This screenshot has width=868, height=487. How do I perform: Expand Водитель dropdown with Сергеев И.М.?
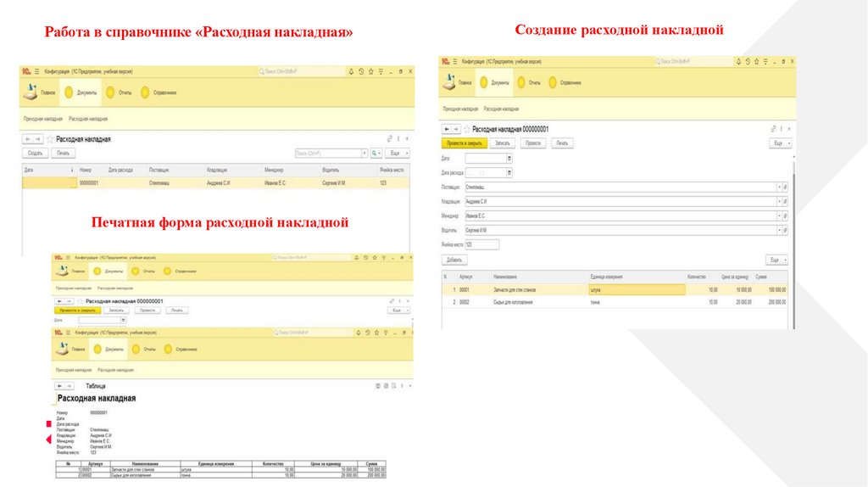pyautogui.click(x=778, y=230)
